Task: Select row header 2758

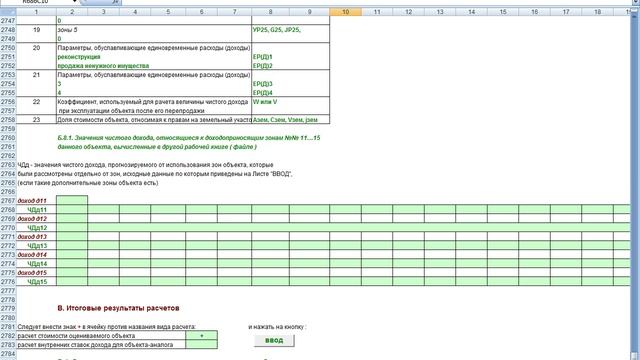Action: (x=8, y=120)
